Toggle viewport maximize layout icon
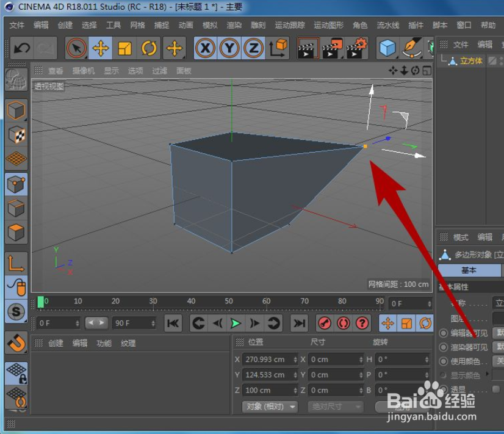This screenshot has height=434, width=504. [427, 70]
